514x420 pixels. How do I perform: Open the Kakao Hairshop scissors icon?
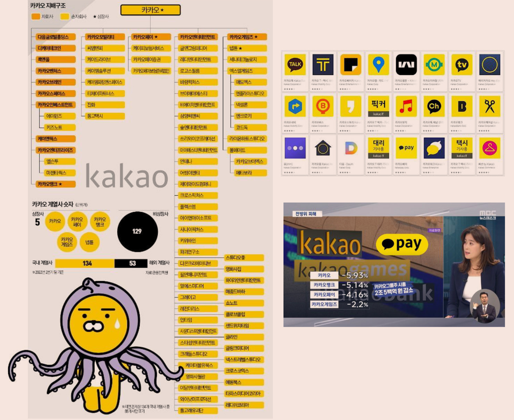click(x=489, y=106)
